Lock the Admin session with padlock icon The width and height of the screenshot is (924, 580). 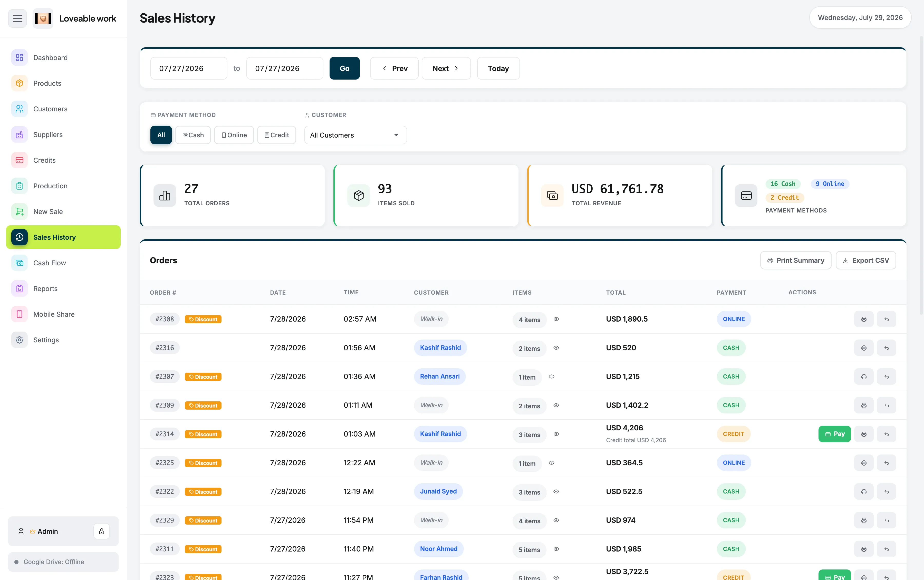(102, 531)
